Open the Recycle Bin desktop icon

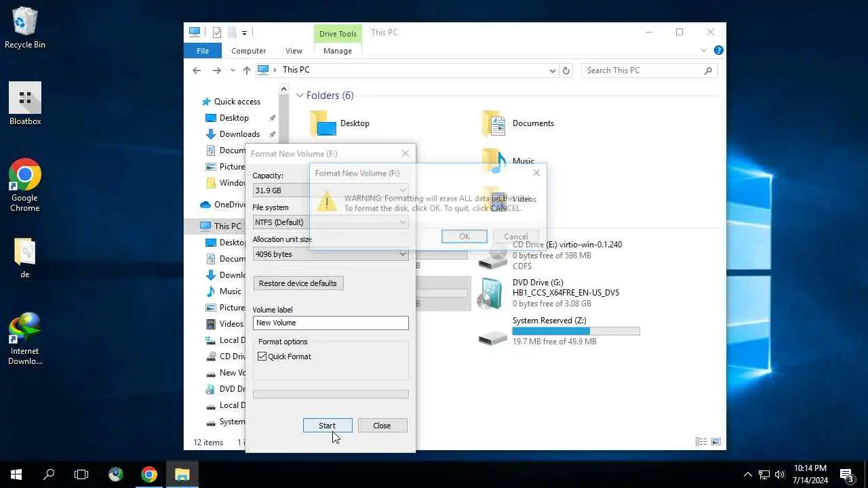25,27
